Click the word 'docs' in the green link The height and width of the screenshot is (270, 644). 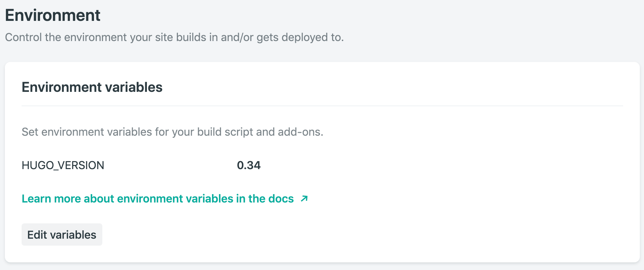tap(281, 199)
